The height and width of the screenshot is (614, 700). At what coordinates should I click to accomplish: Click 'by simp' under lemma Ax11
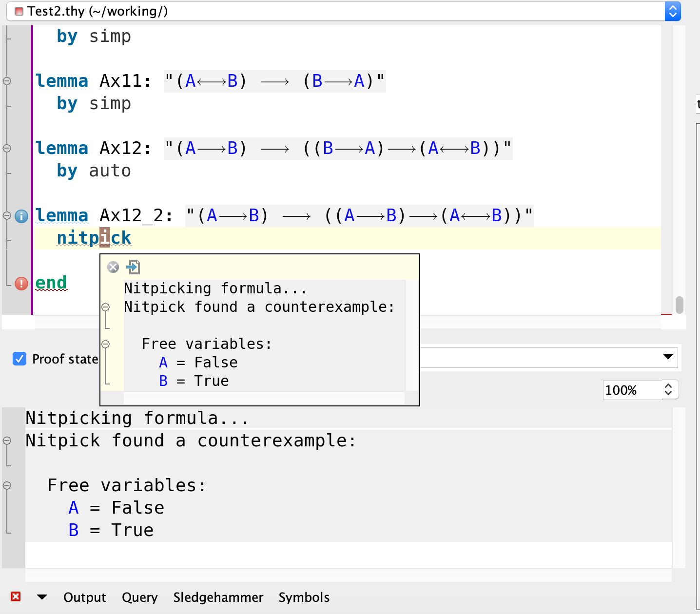coord(94,104)
